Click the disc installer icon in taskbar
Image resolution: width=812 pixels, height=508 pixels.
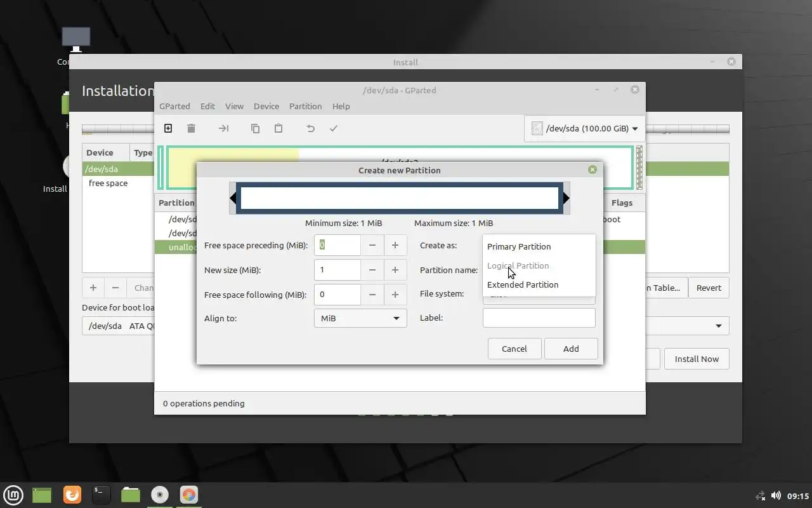(x=160, y=495)
